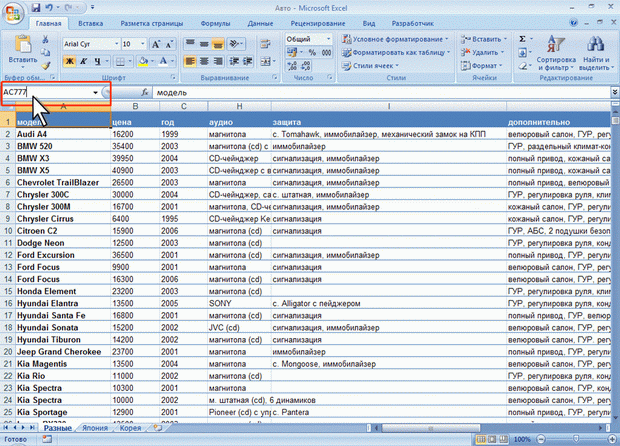Align text left
The height and width of the screenshot is (446, 620).
pyautogui.click(x=190, y=61)
